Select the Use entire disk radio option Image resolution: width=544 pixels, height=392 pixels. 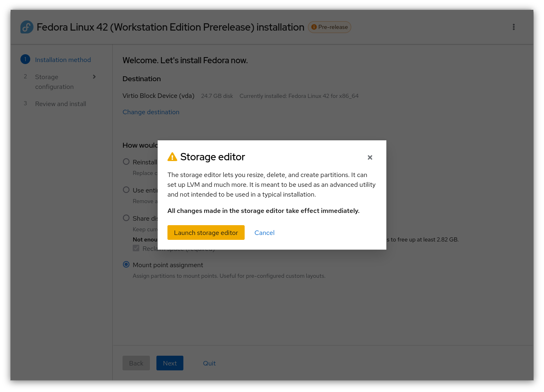126,190
